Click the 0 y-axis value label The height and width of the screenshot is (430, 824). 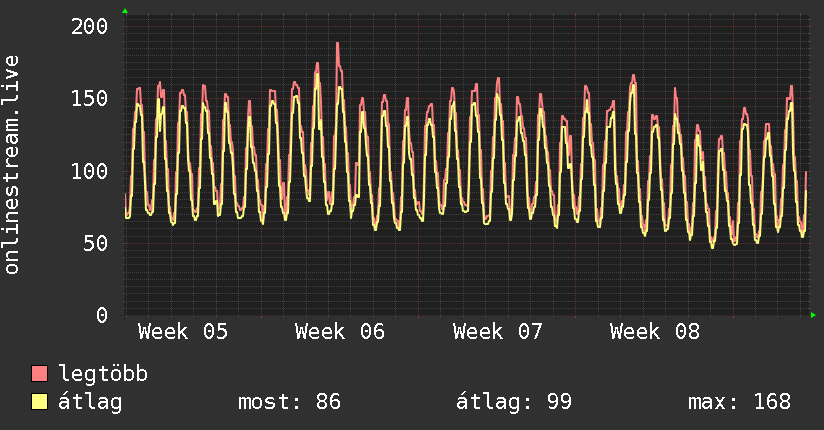(102, 315)
